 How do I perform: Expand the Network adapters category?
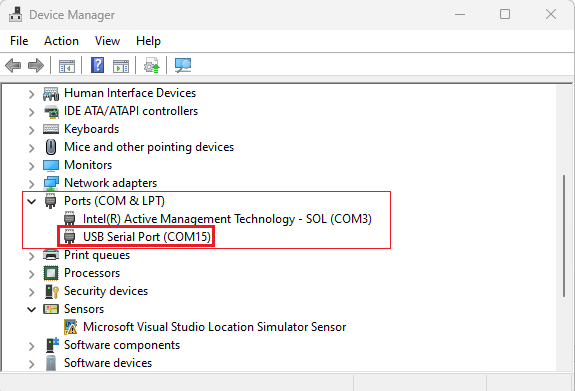pos(32,184)
